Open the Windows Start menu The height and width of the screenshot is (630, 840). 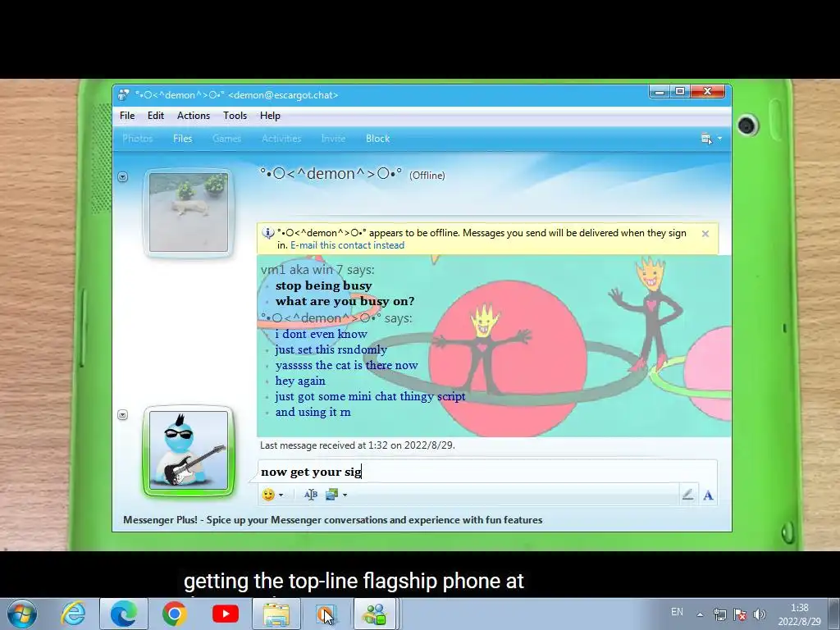point(22,614)
